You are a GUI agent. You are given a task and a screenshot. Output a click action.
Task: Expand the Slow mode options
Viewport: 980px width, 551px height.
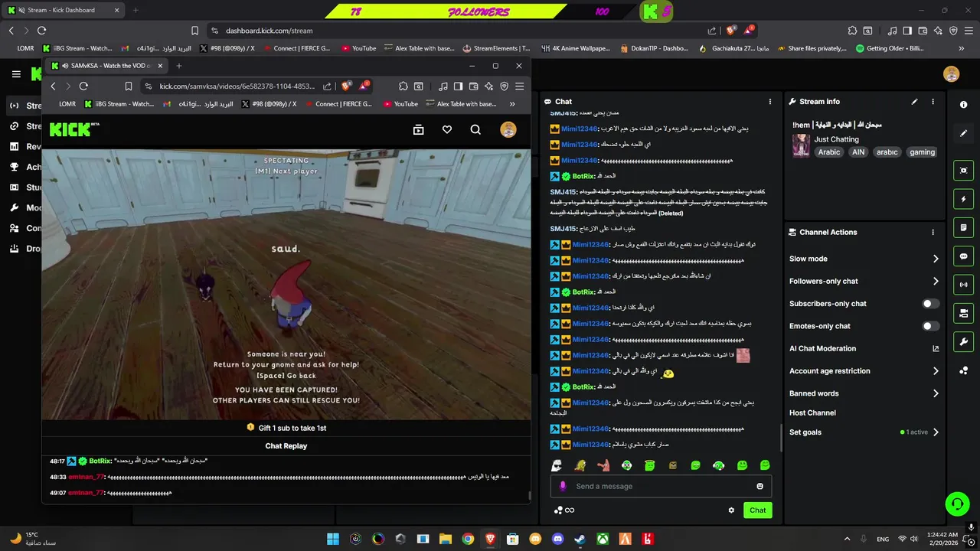pos(864,259)
